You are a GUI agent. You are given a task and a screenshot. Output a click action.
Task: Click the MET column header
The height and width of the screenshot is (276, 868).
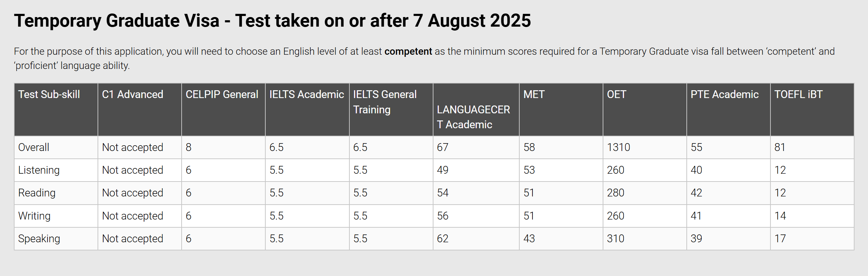(534, 94)
